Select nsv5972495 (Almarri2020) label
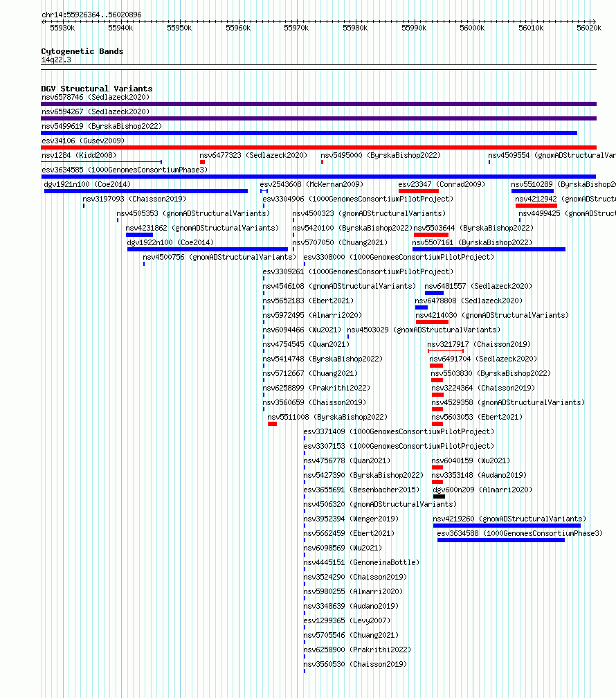616x698 pixels. 312,315
